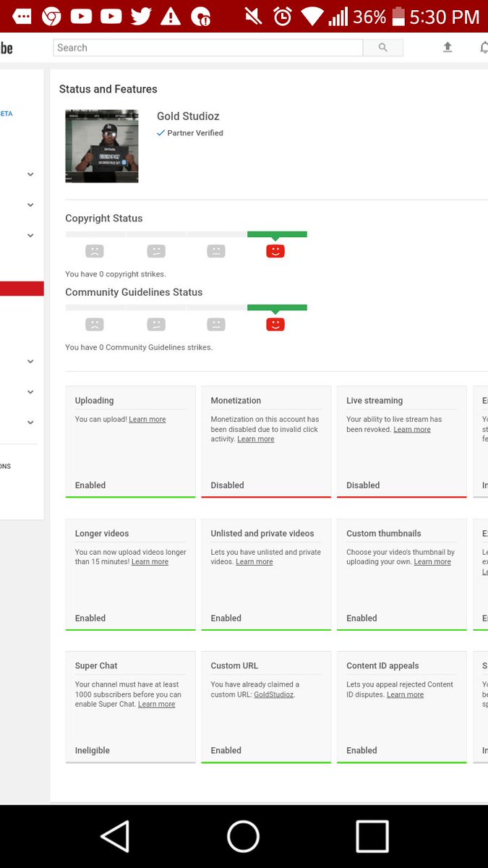The height and width of the screenshot is (868, 488).
Task: Click the red smiley face under Copyright Status
Action: 275,251
